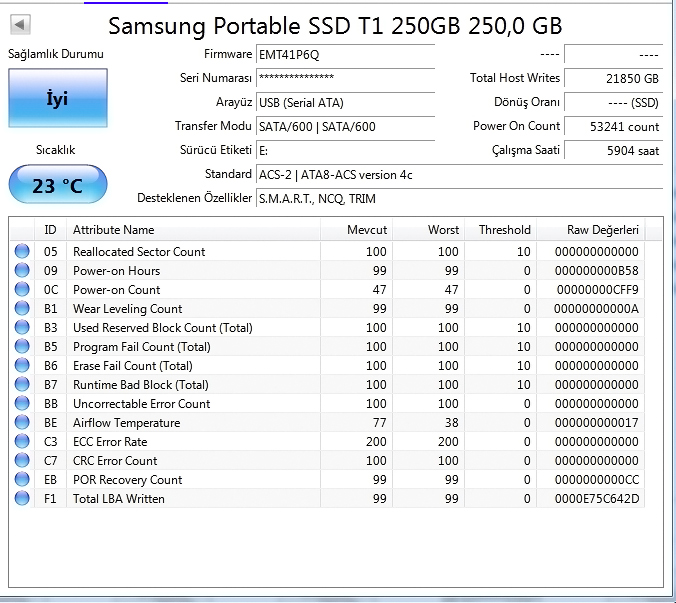The width and height of the screenshot is (676, 603).
Task: Click status icon for Uncorrectable Error Count
Action: (x=22, y=403)
